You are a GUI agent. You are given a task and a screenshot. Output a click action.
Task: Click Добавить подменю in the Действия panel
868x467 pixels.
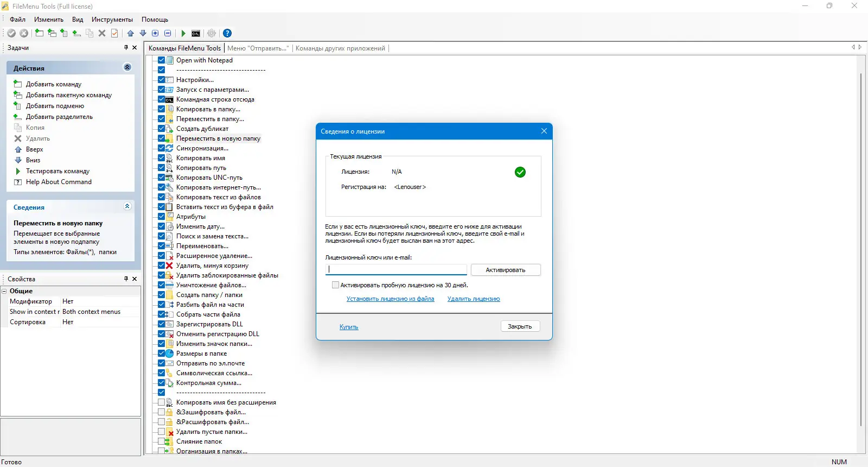pyautogui.click(x=55, y=106)
